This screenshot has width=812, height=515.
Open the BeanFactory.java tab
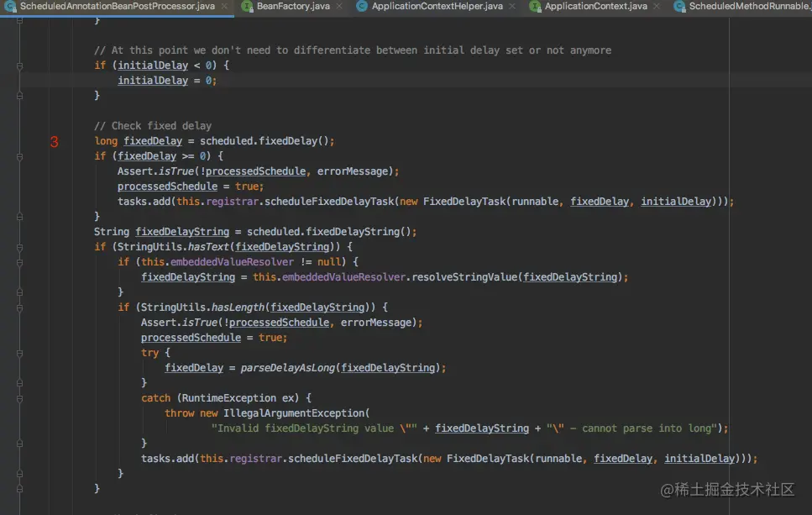tap(293, 6)
